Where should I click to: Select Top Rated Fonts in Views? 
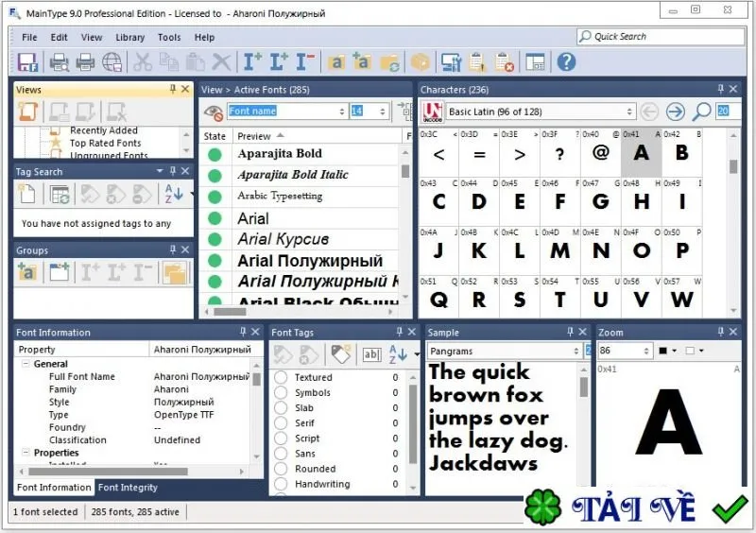click(105, 144)
